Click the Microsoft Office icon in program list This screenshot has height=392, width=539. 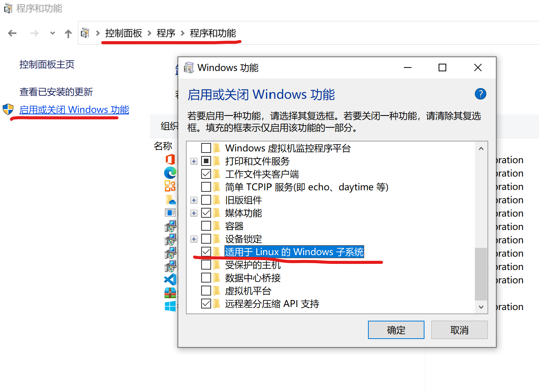[170, 159]
